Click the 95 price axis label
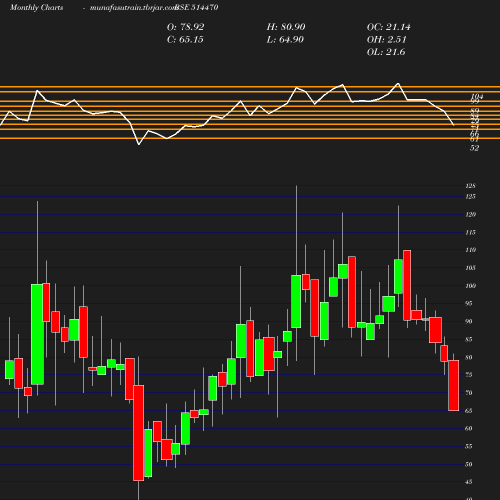The image size is (500, 500). coord(469,304)
